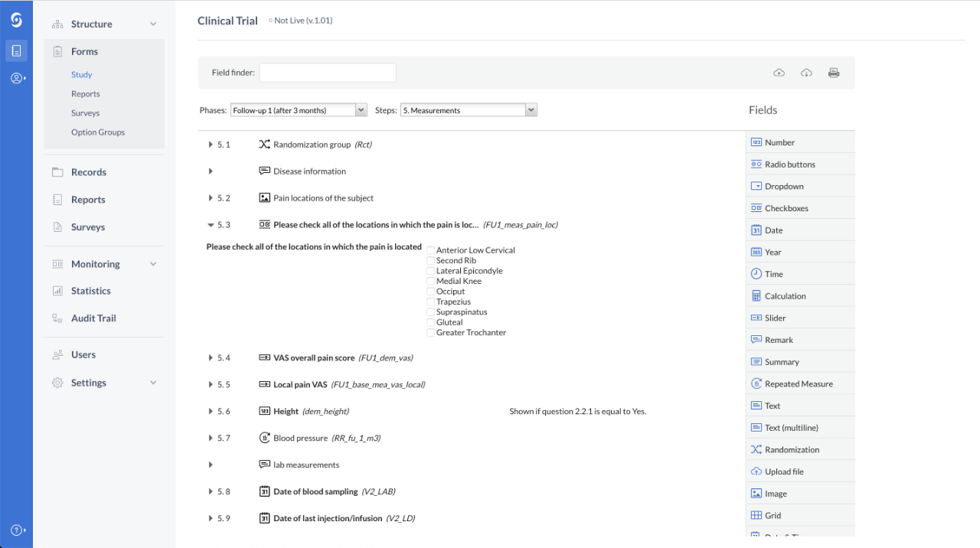Open help via the question mark icon
This screenshot has height=548, width=980.
pos(17,529)
